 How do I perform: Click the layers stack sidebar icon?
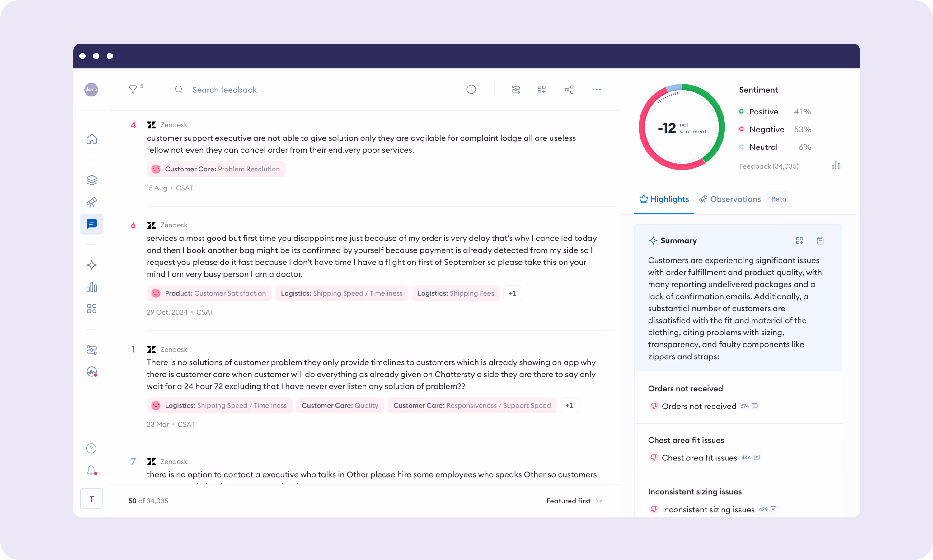click(x=92, y=180)
